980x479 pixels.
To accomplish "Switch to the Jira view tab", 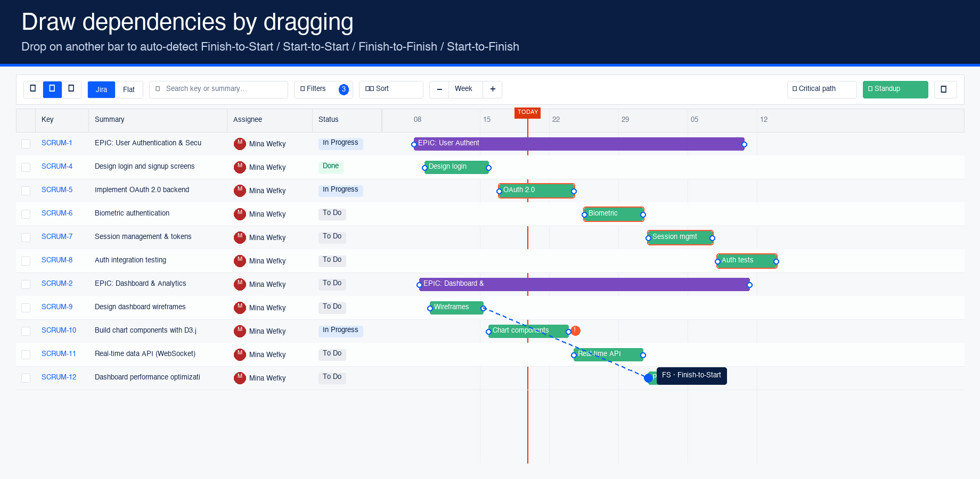I will click(101, 89).
